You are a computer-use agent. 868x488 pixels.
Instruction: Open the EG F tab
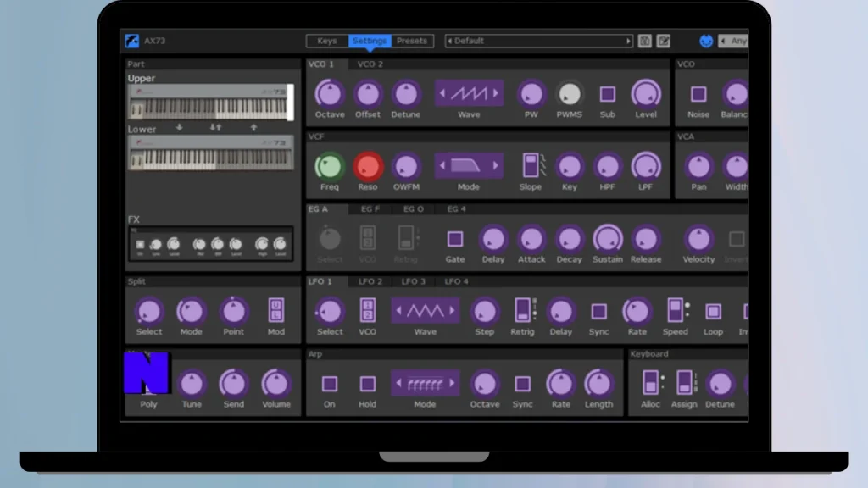(370, 209)
